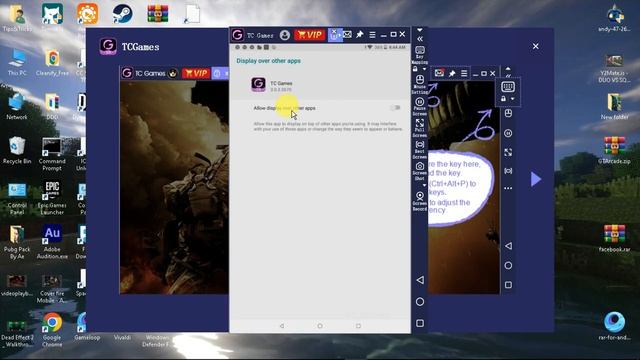Screen dimensions: 640x360
Task: Launch the Command Prompt desktop shortcut
Action: pos(52,154)
